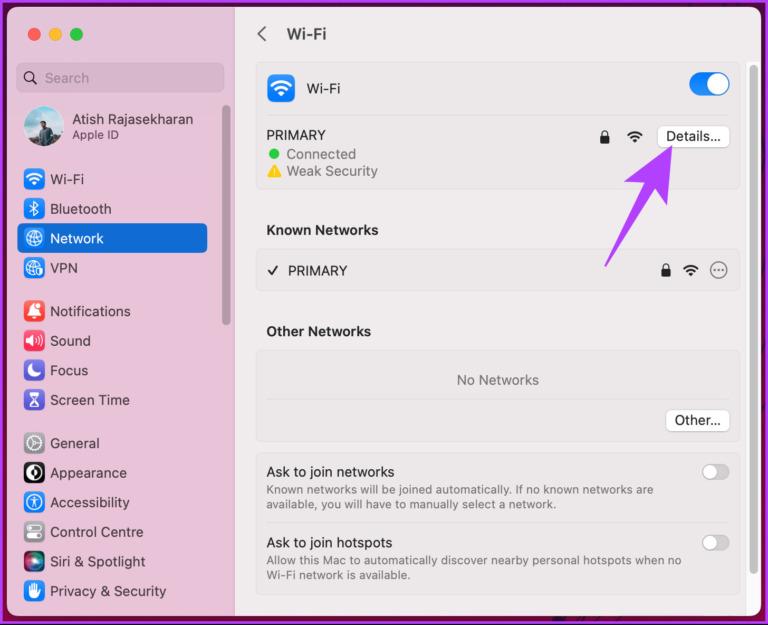
Task: Click the Atish Rajasekharan profile picture
Action: [x=44, y=126]
